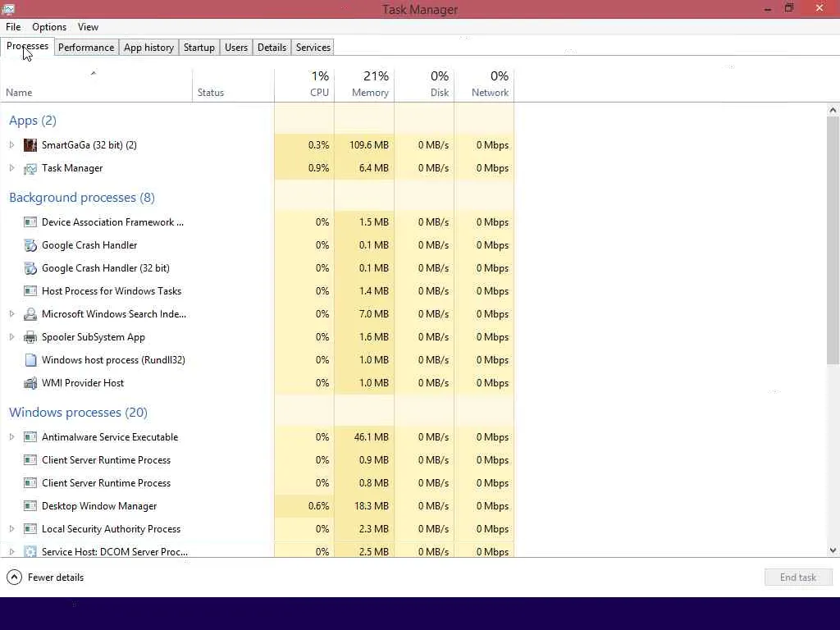Click the Windows host process (Rundll32) icon

30,360
